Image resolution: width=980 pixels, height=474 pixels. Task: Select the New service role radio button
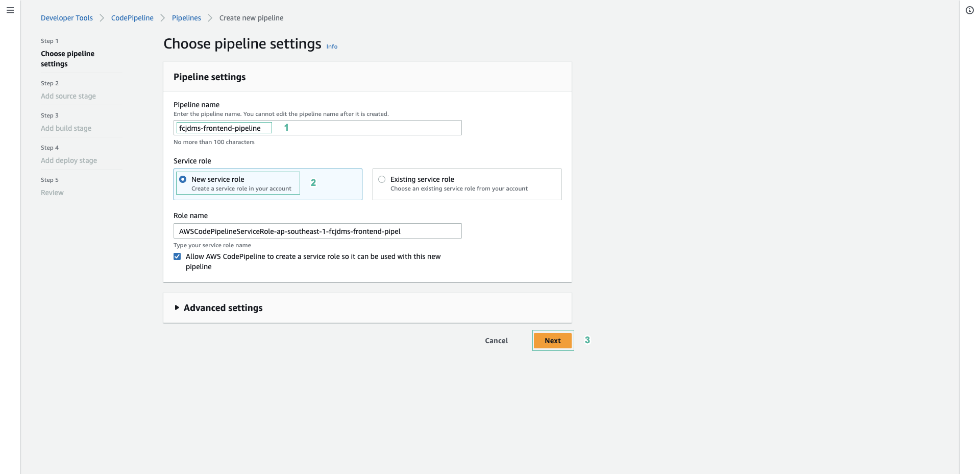click(183, 179)
